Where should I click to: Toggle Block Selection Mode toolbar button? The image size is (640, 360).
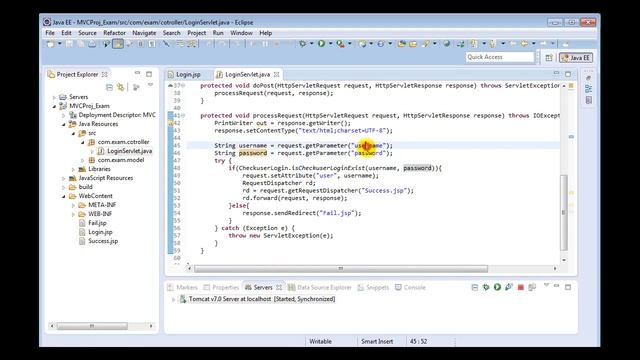coord(140,44)
